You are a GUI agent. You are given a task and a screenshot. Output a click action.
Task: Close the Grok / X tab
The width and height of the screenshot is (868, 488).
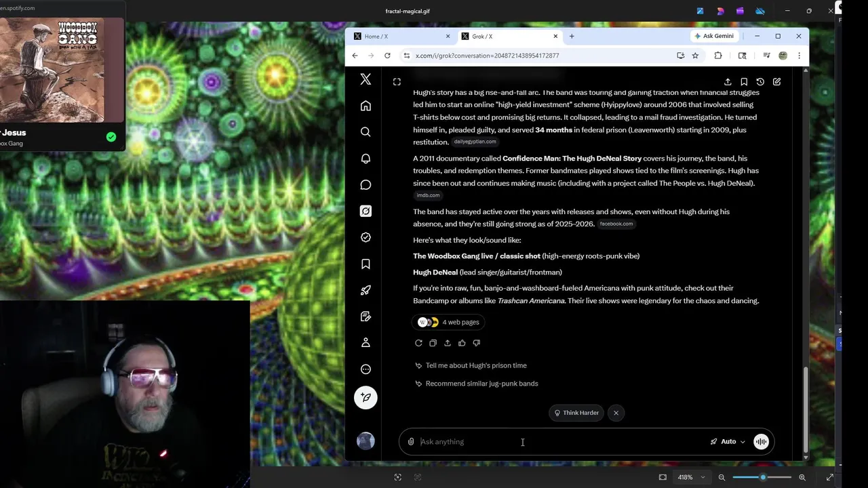(555, 36)
